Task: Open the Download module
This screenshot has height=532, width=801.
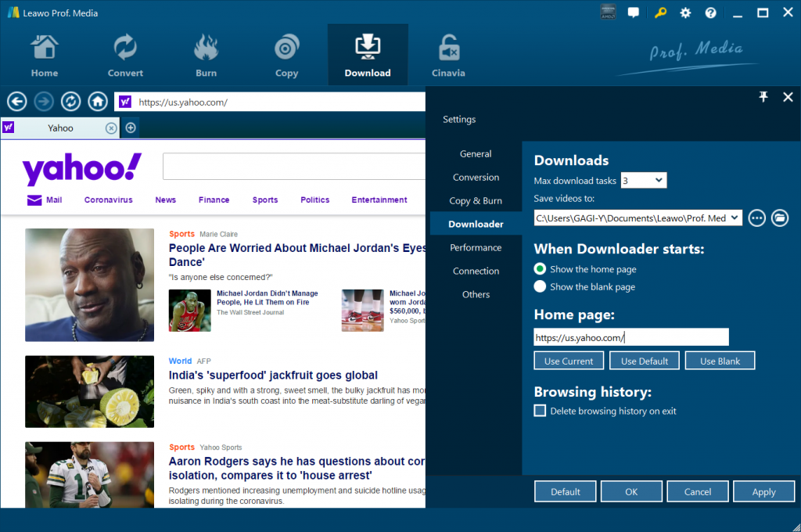Action: pos(368,56)
